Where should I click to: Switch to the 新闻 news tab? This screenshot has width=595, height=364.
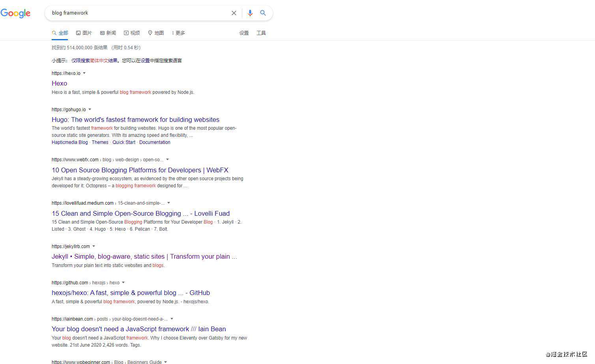pos(108,33)
